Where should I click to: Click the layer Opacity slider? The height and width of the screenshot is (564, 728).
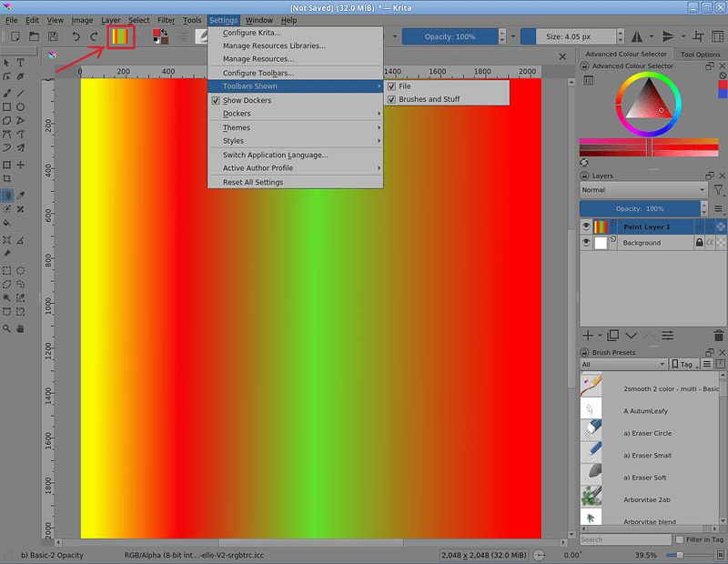point(642,208)
